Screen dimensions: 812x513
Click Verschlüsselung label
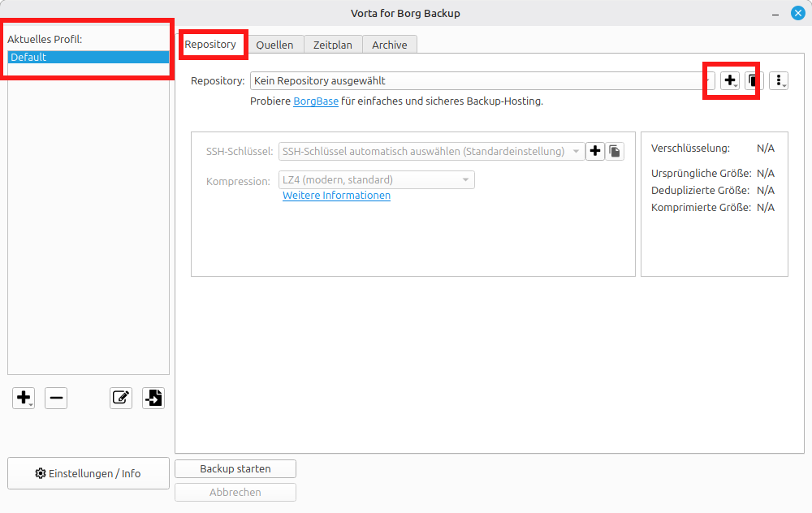(690, 148)
